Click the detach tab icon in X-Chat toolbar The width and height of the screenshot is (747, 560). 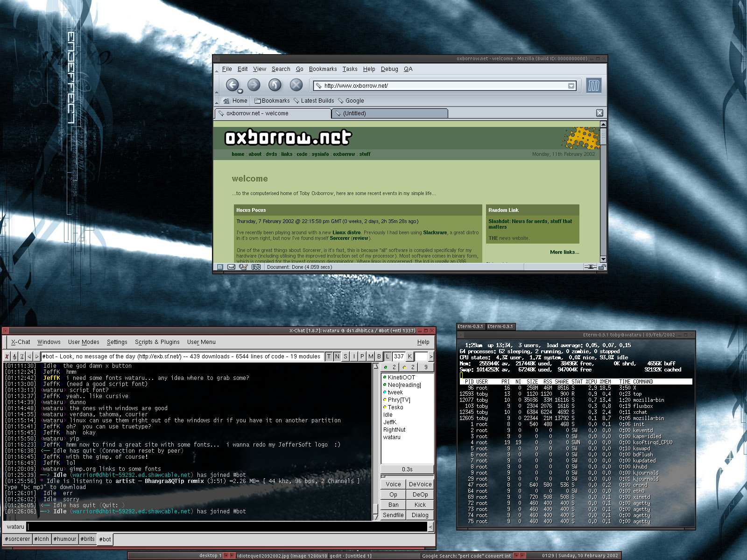[14, 357]
